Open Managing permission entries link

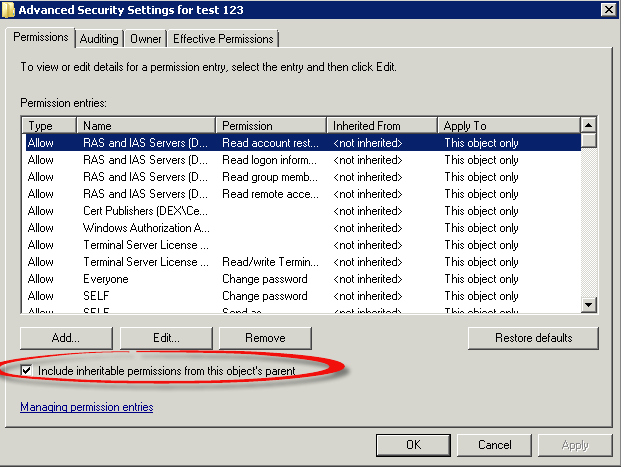(x=86, y=407)
